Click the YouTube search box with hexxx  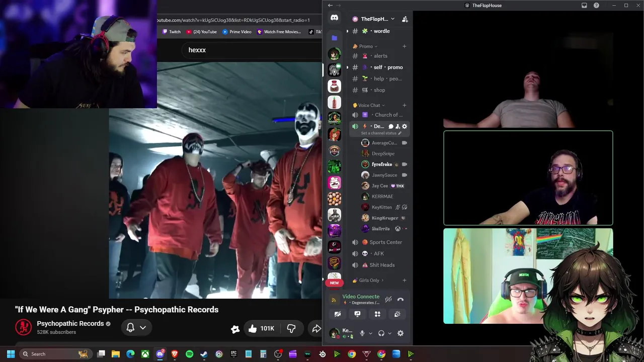tap(252, 50)
